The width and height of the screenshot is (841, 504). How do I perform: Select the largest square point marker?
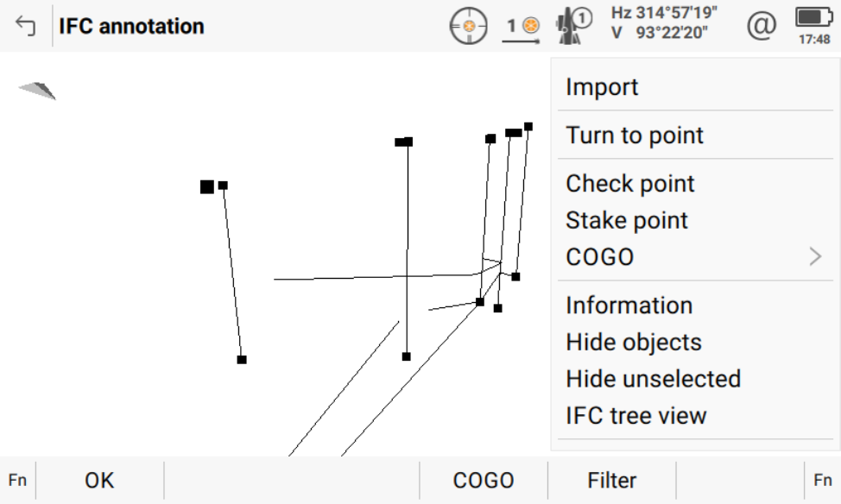pos(207,186)
